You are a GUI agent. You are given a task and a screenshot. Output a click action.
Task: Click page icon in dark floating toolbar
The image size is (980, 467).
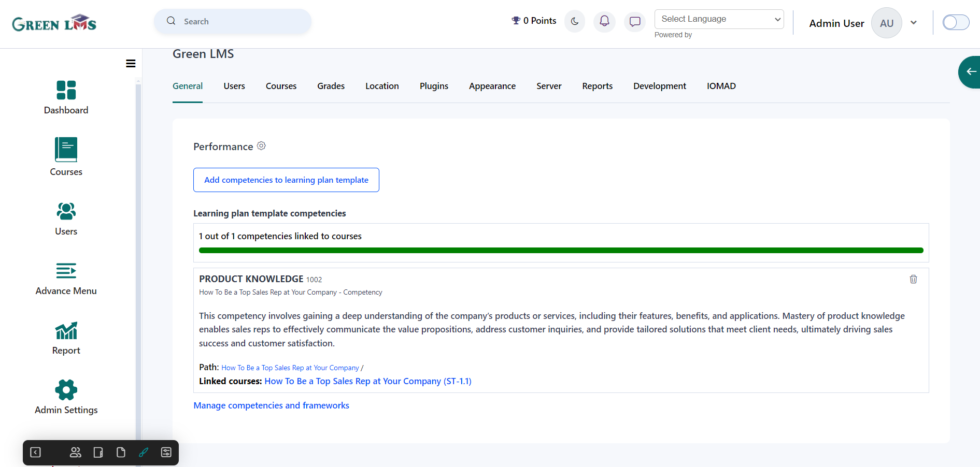click(x=121, y=453)
